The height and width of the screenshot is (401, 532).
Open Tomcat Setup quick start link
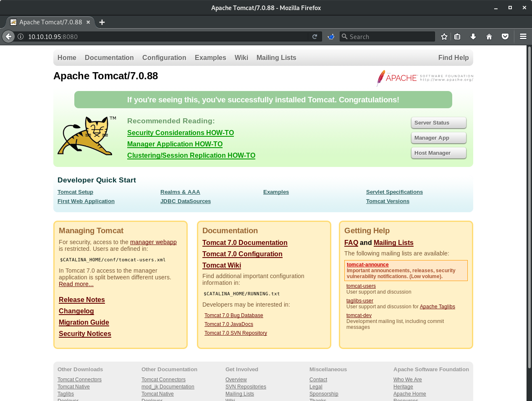tap(75, 192)
